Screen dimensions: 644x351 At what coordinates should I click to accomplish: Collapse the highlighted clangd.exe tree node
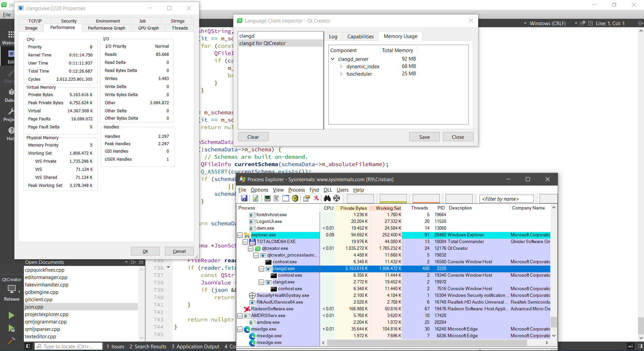(x=262, y=269)
